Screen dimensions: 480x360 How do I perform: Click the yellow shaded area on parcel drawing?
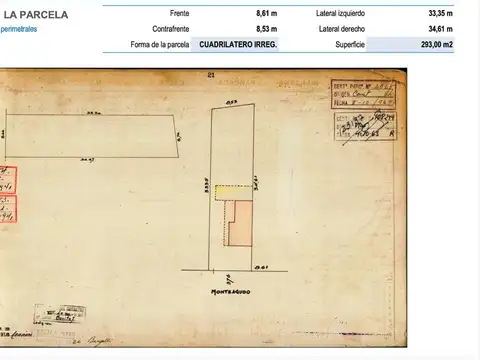coord(233,192)
